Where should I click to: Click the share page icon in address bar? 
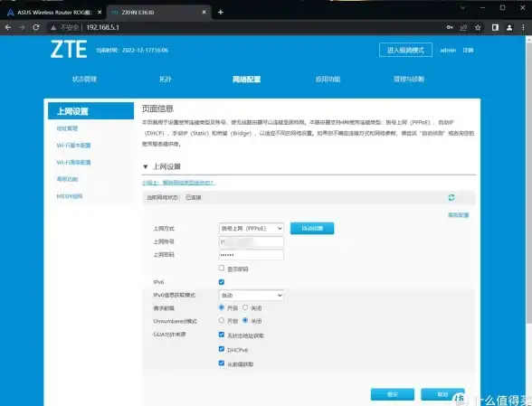(463, 27)
